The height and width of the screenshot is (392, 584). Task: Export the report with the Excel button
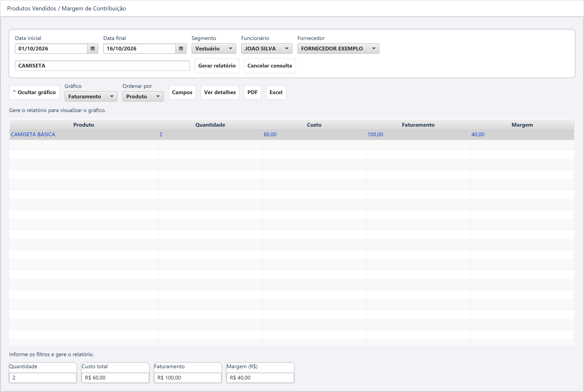[x=276, y=92]
